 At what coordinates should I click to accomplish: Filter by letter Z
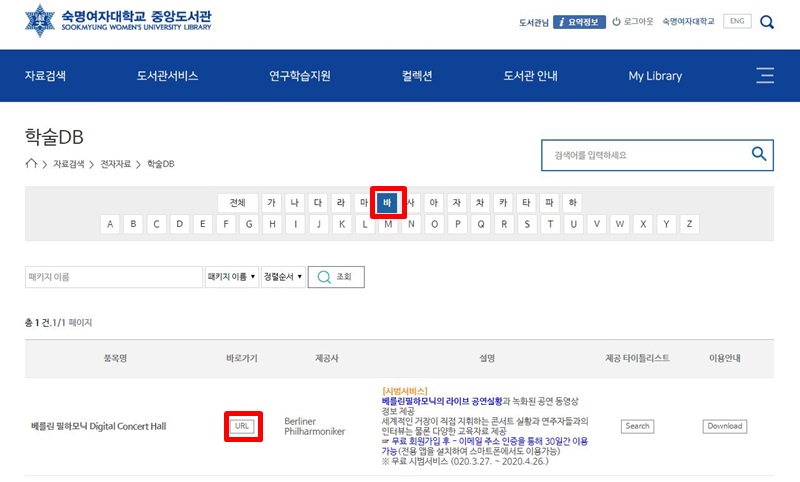point(689,224)
